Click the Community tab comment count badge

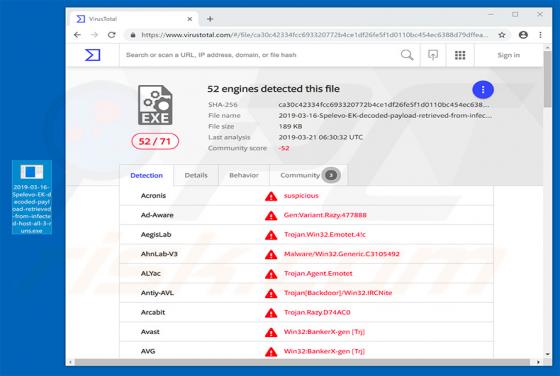tap(331, 175)
